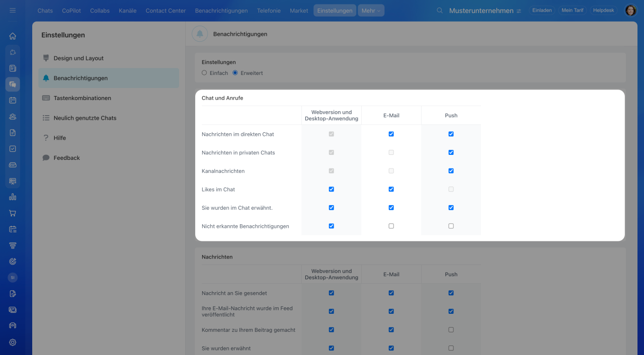Select the Einstellungen tab in top navigation

[x=335, y=11]
